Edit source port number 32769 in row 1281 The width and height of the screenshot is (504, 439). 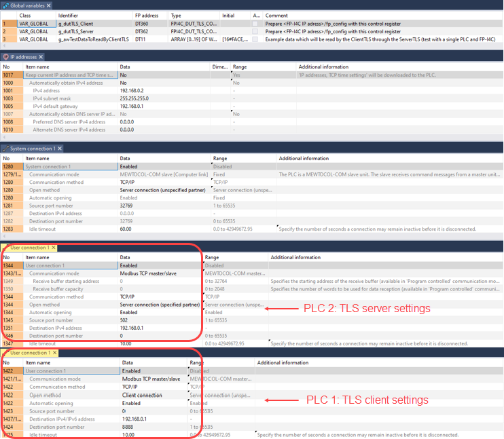[164, 206]
